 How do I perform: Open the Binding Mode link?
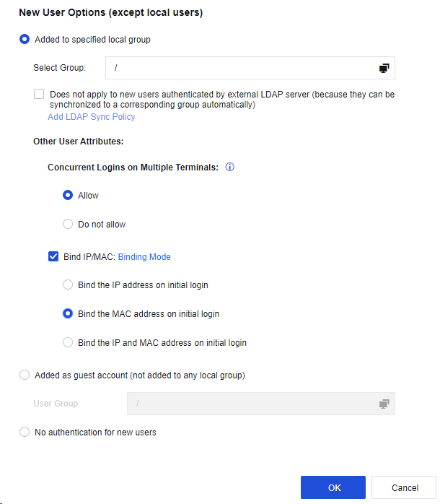(x=144, y=256)
